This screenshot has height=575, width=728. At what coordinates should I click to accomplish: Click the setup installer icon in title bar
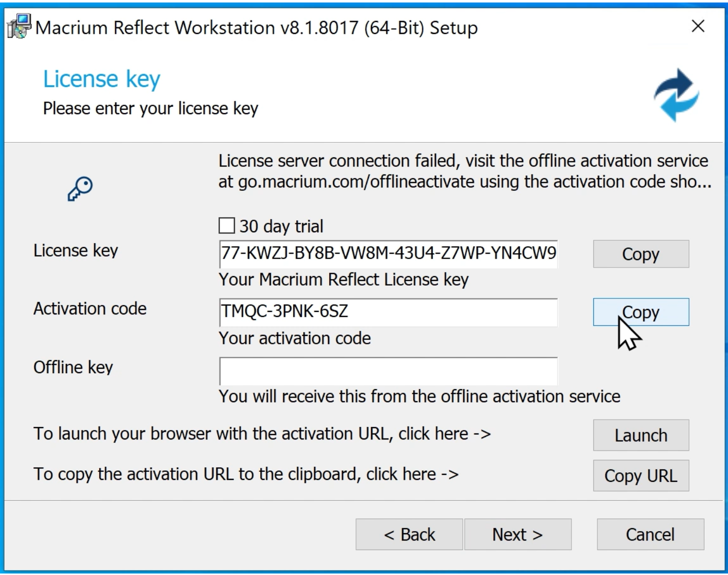(19, 27)
